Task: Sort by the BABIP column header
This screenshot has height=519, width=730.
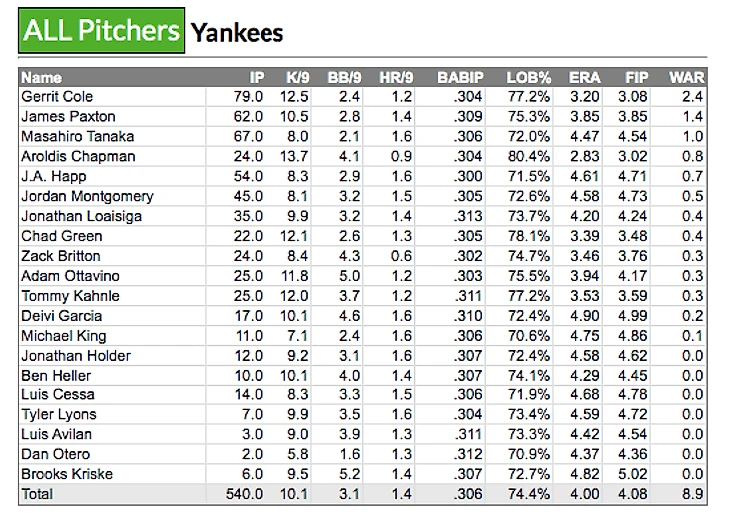Action: [460, 77]
